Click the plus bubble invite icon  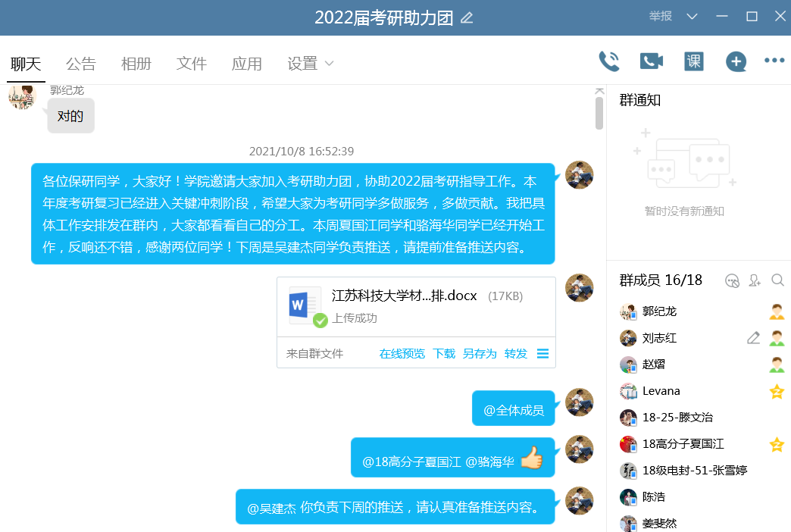(x=736, y=61)
